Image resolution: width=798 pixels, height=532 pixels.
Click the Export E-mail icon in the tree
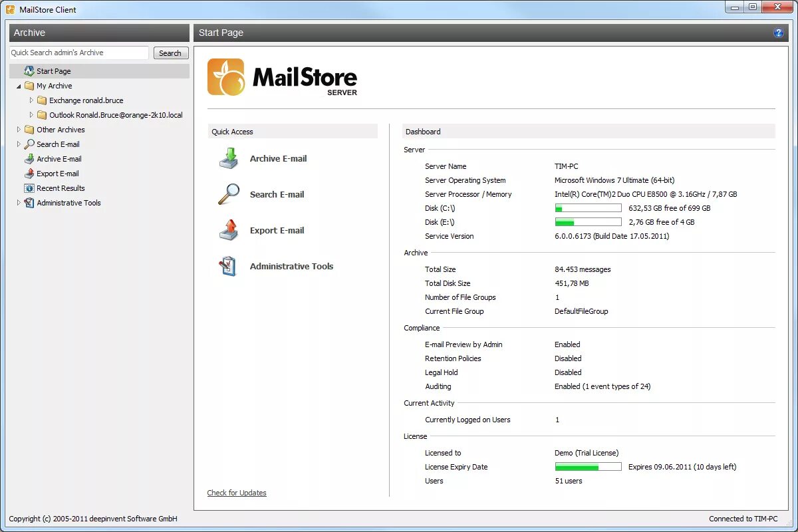click(29, 174)
